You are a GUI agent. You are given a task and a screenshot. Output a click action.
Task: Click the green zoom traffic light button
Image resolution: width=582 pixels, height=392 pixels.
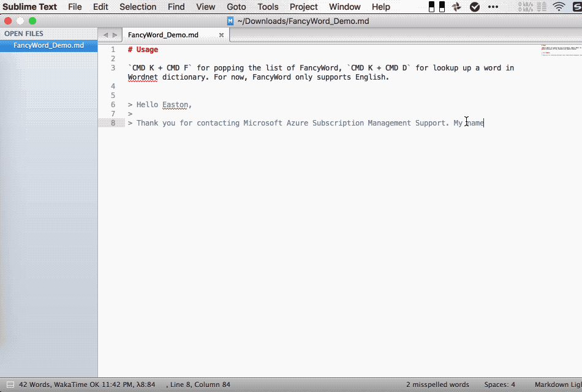(x=32, y=20)
